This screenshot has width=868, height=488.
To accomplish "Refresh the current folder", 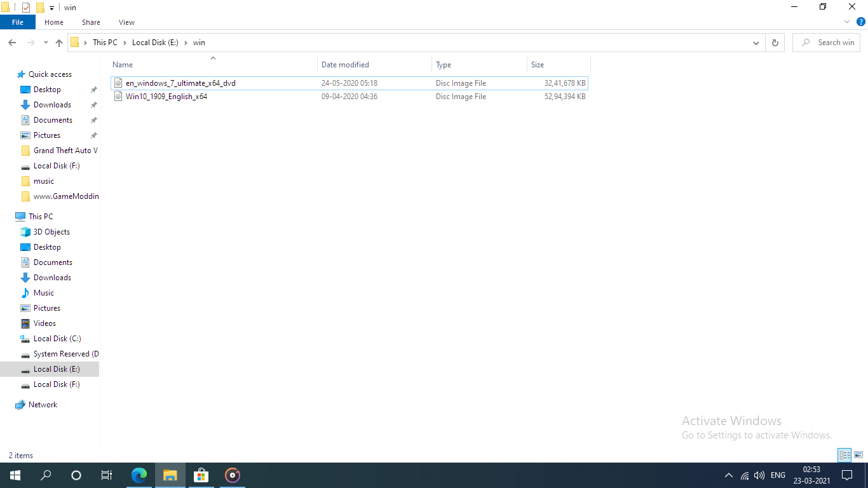I will coord(775,43).
